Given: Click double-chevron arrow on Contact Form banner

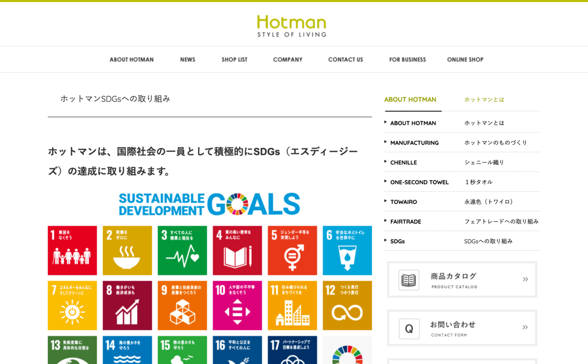Looking at the screenshot, I should pyautogui.click(x=525, y=327).
